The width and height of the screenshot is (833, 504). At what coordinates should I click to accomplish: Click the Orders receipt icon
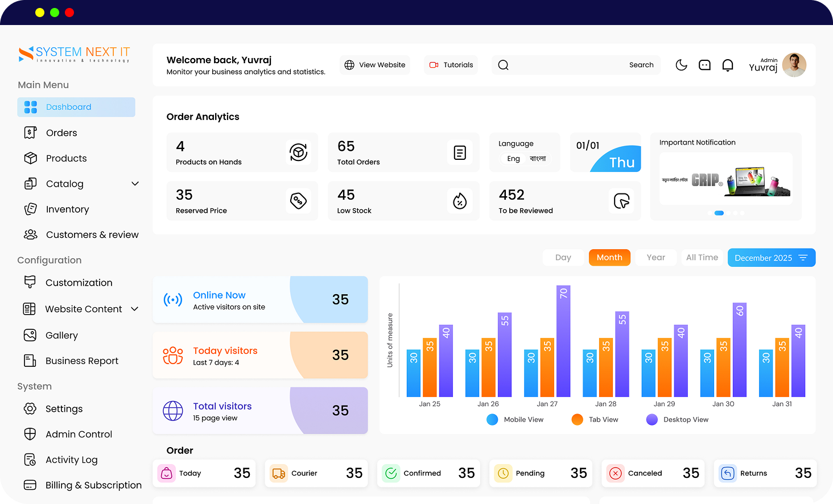click(x=31, y=133)
